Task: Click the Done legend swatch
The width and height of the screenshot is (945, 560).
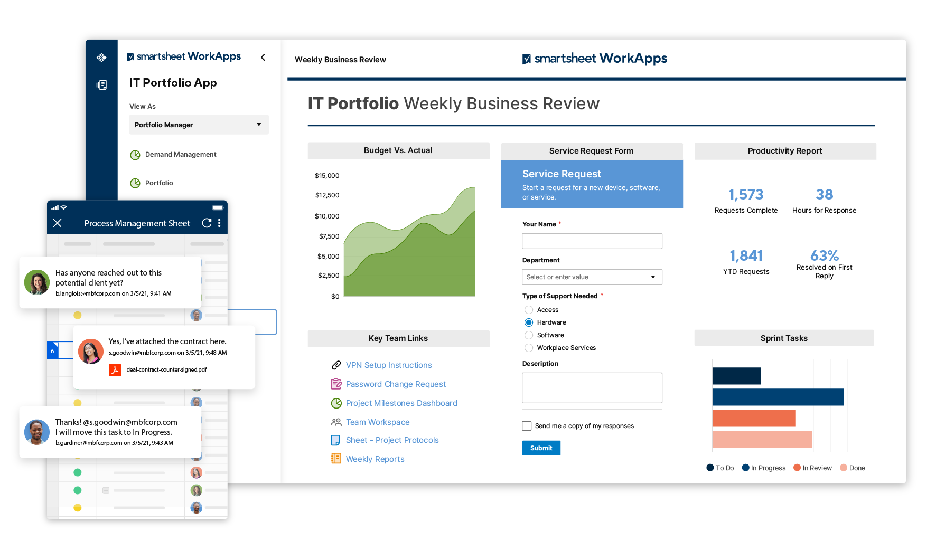Action: [x=844, y=468]
